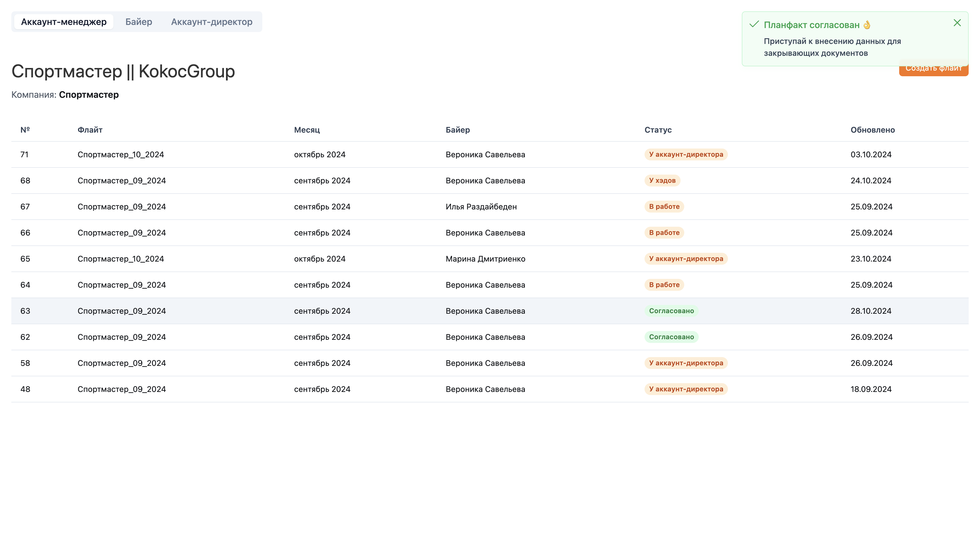Click date 28.10.2024
The image size is (980, 543).
[871, 311]
